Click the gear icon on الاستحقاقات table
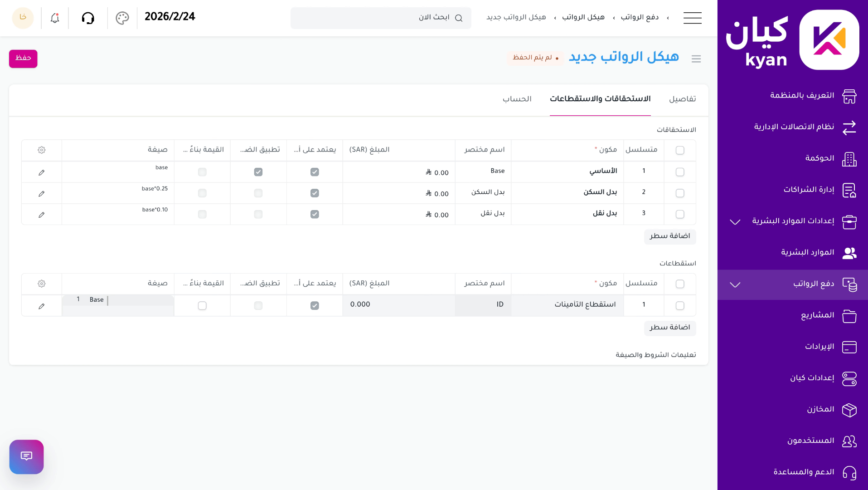 click(x=41, y=150)
